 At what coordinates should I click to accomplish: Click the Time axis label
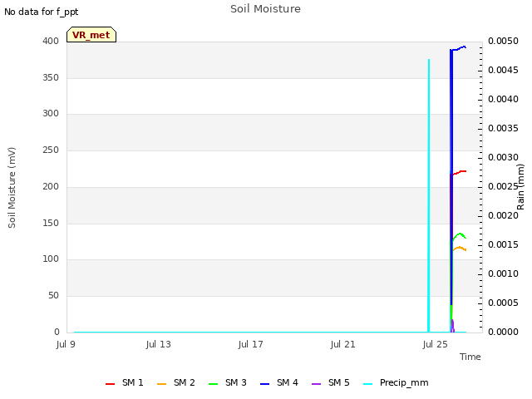click(x=470, y=357)
